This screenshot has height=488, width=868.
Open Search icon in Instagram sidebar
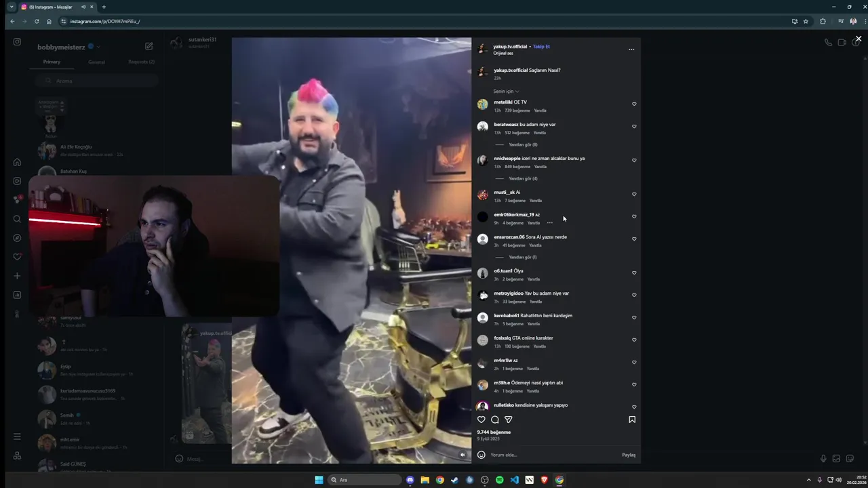pos(17,219)
